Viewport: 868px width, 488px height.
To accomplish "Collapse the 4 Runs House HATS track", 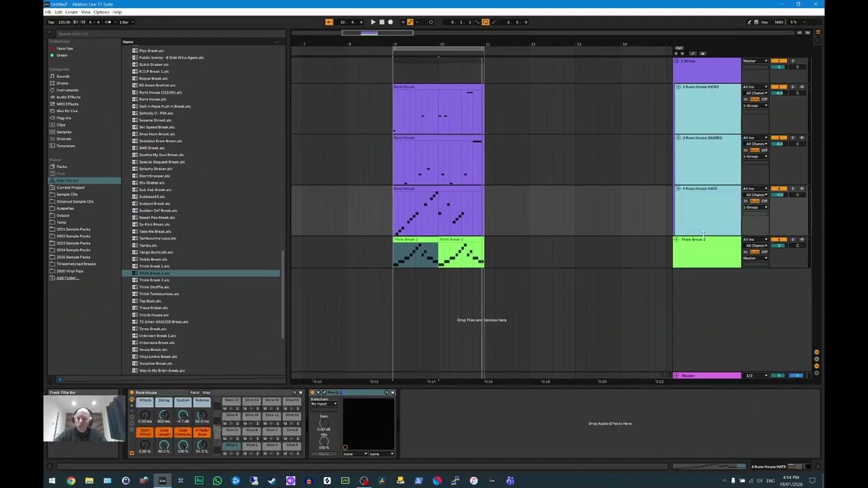I will pyautogui.click(x=677, y=188).
